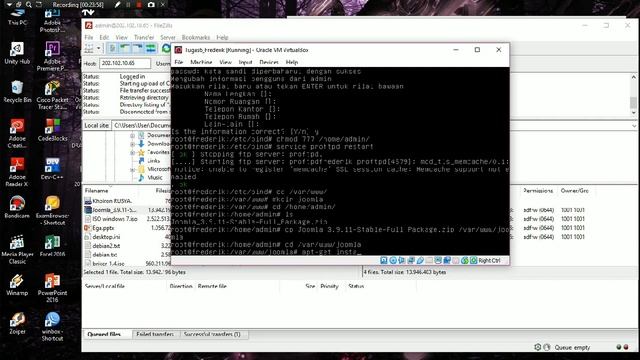
Task: Click FileZilla refresh file lists icon
Action: pos(166,49)
